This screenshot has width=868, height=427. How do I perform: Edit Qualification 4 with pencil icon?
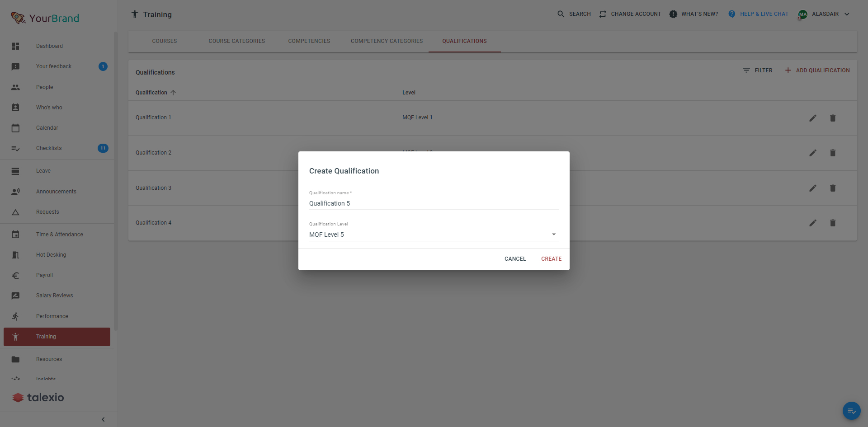813,223
